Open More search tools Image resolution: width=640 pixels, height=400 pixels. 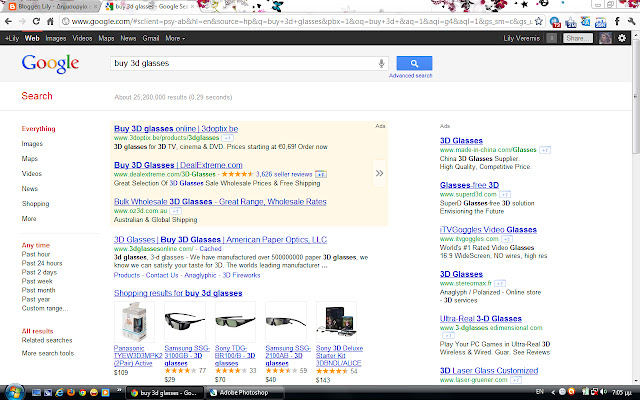point(48,353)
